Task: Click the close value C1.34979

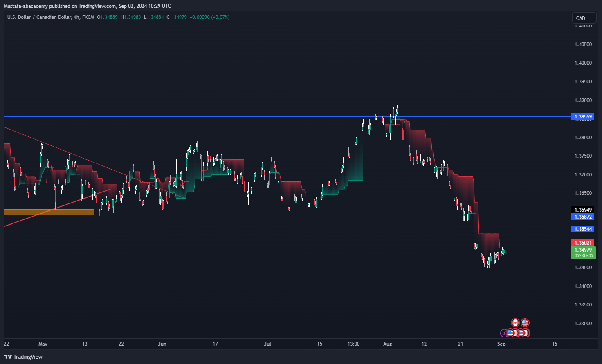Action: click(x=177, y=17)
